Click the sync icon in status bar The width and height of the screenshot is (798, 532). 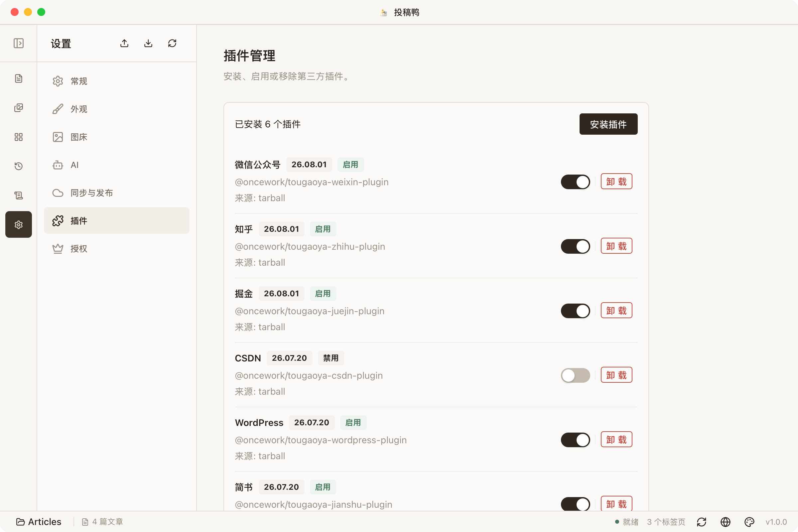(x=702, y=522)
